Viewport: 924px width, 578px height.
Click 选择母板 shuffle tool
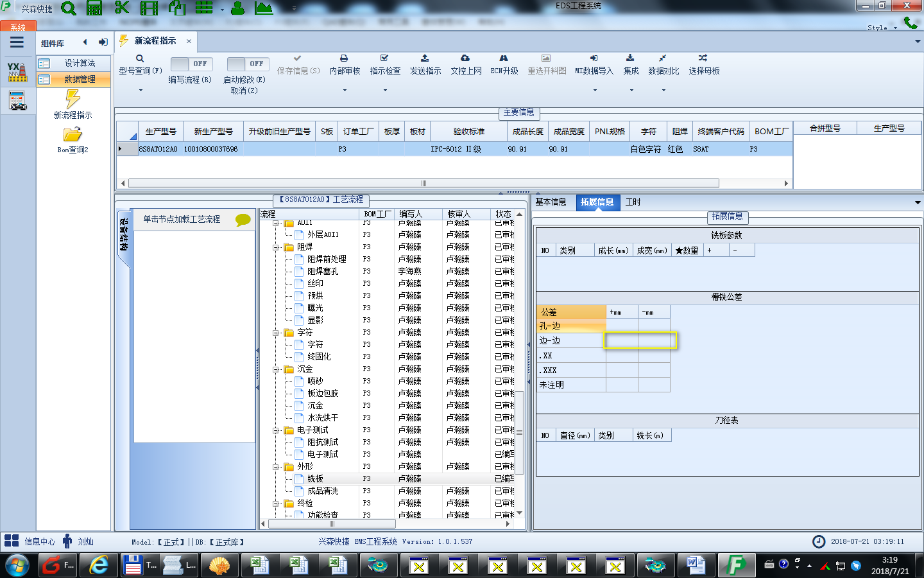click(x=704, y=65)
